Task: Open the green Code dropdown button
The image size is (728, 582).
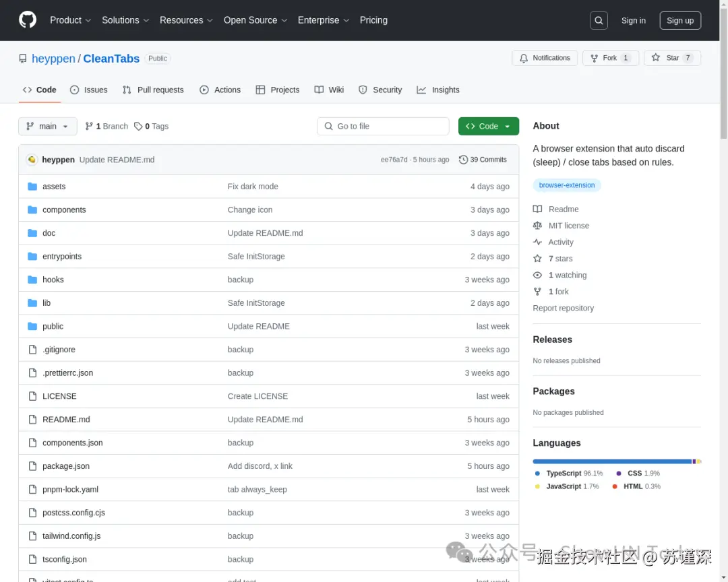Action: (489, 126)
